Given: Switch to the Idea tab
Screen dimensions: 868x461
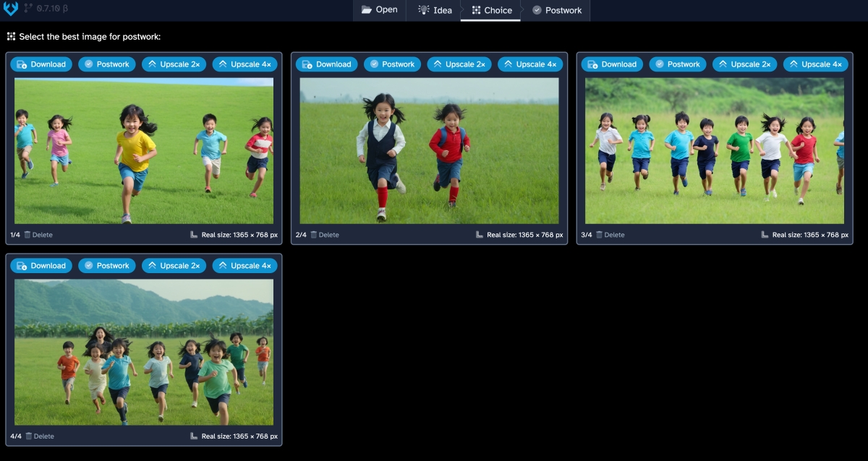Looking at the screenshot, I should (435, 10).
